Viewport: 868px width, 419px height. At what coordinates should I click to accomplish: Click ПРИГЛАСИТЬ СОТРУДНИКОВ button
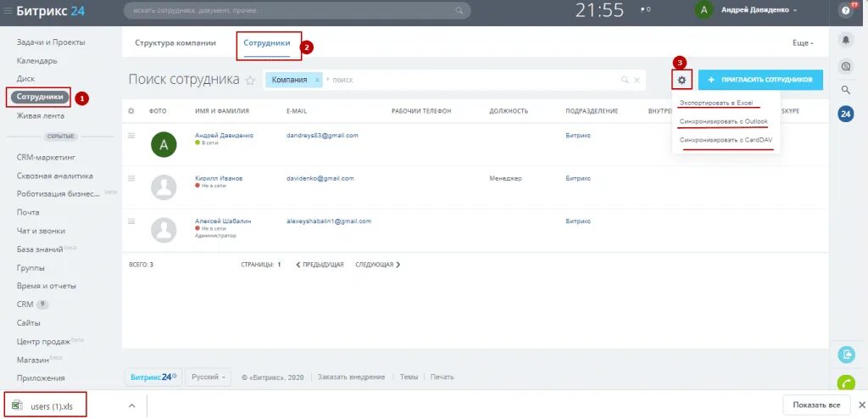pyautogui.click(x=760, y=80)
